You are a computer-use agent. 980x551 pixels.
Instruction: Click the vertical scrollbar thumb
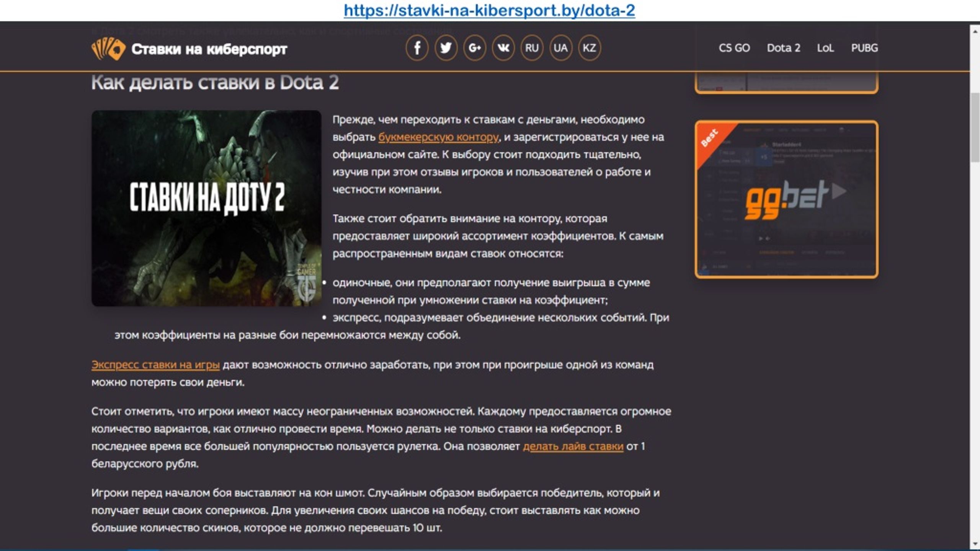975,127
